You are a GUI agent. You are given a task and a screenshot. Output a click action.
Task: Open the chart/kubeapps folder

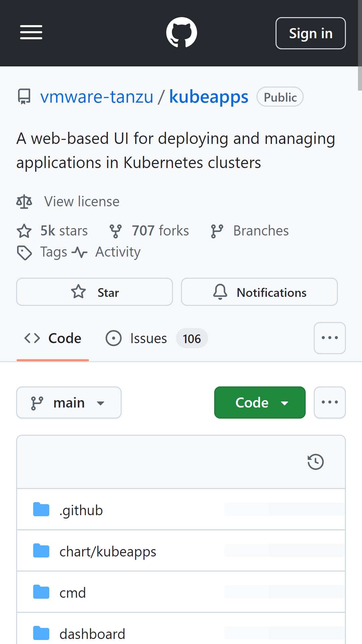[108, 551]
